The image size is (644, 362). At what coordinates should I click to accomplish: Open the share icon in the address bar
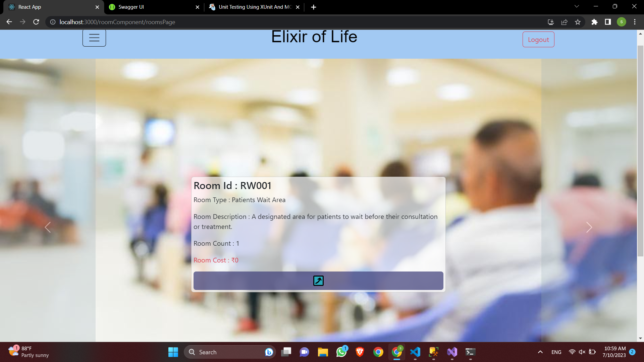point(564,22)
